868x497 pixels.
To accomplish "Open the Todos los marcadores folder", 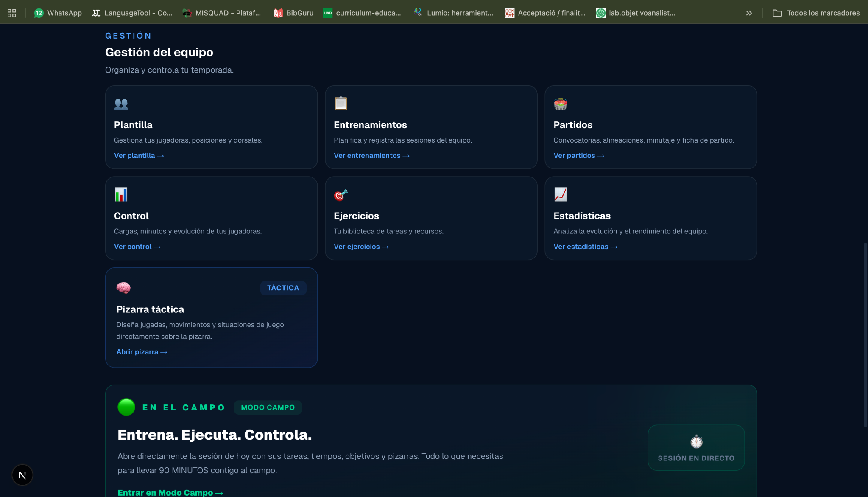I will tap(816, 13).
